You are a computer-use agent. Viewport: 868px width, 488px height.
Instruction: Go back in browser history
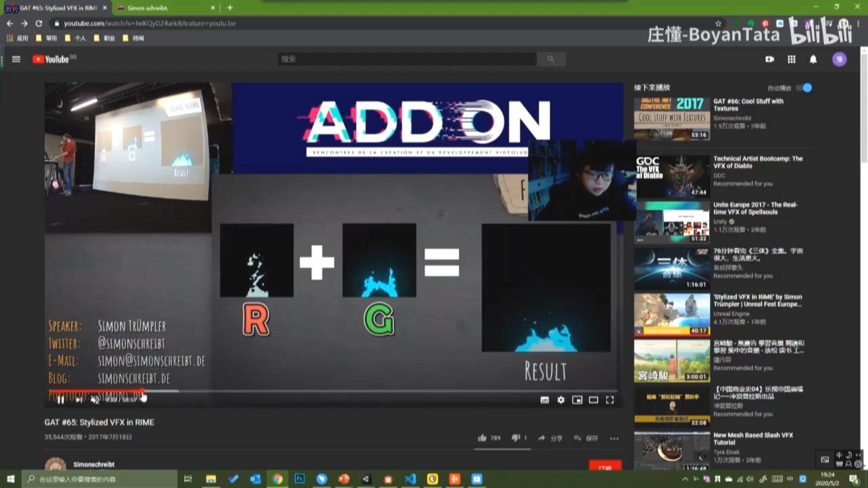(x=10, y=23)
